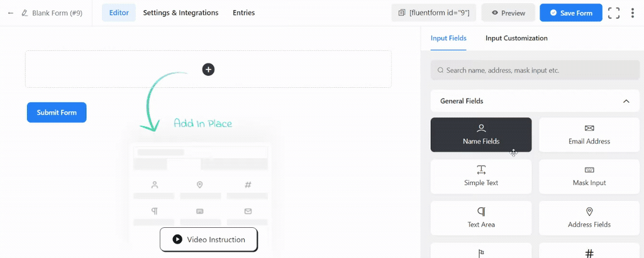Add the Address Fields element
This screenshot has height=258, width=644.
point(589,217)
